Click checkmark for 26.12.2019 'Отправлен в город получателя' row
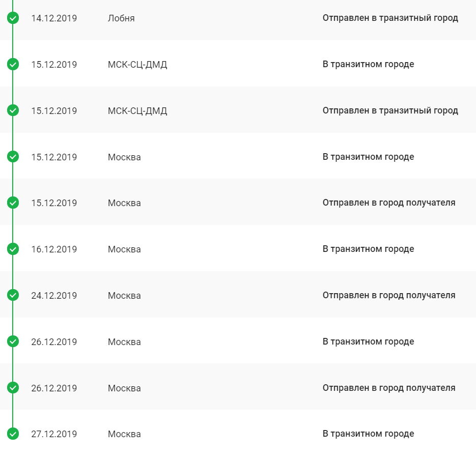476x456 pixels. coord(13,388)
